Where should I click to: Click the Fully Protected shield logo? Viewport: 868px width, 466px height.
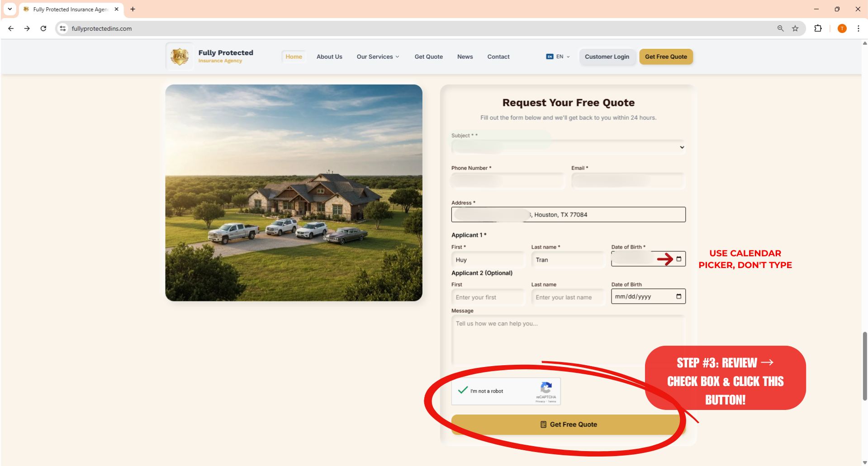coord(180,56)
